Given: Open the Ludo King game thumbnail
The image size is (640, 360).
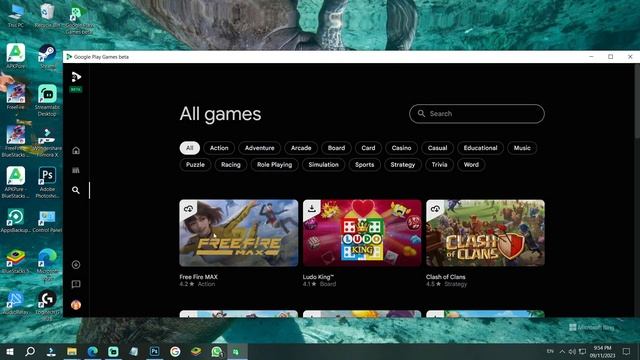Looking at the screenshot, I should click(362, 233).
